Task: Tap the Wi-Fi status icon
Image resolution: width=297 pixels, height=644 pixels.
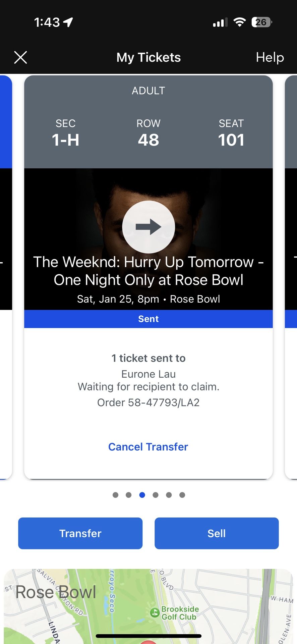Action: point(240,22)
